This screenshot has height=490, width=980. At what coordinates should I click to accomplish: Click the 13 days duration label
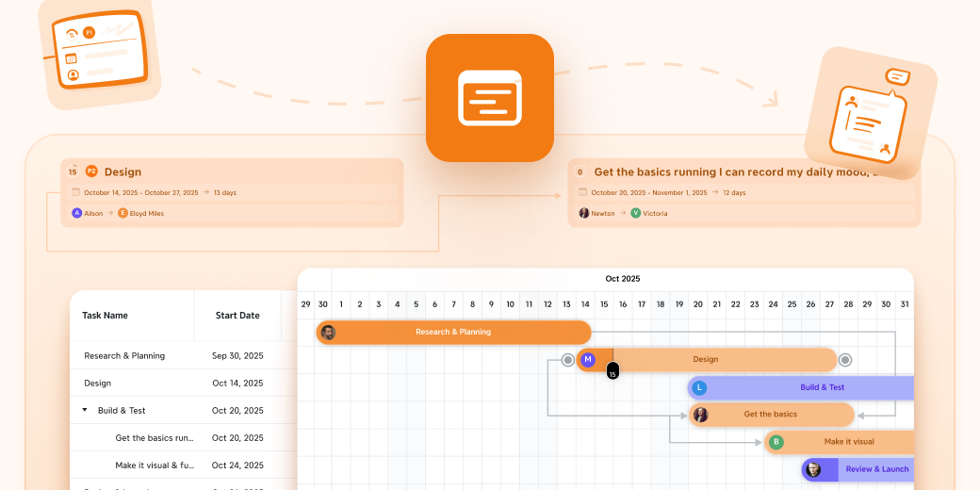tap(225, 192)
